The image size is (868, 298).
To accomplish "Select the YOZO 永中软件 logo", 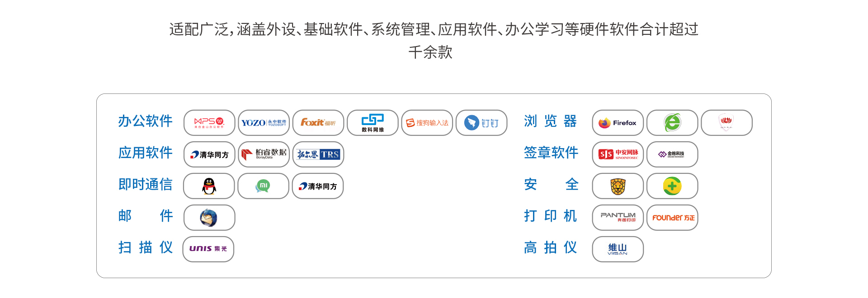I will (x=264, y=123).
